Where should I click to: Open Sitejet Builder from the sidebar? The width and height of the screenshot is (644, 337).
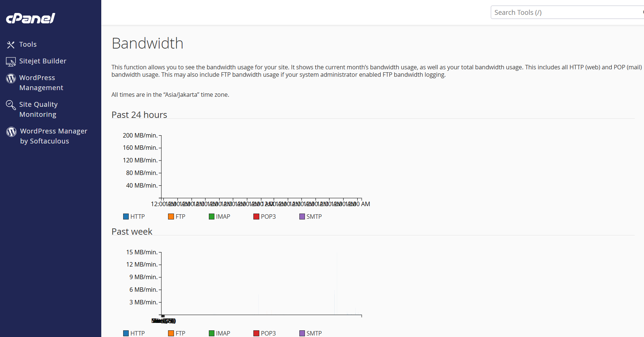click(43, 61)
